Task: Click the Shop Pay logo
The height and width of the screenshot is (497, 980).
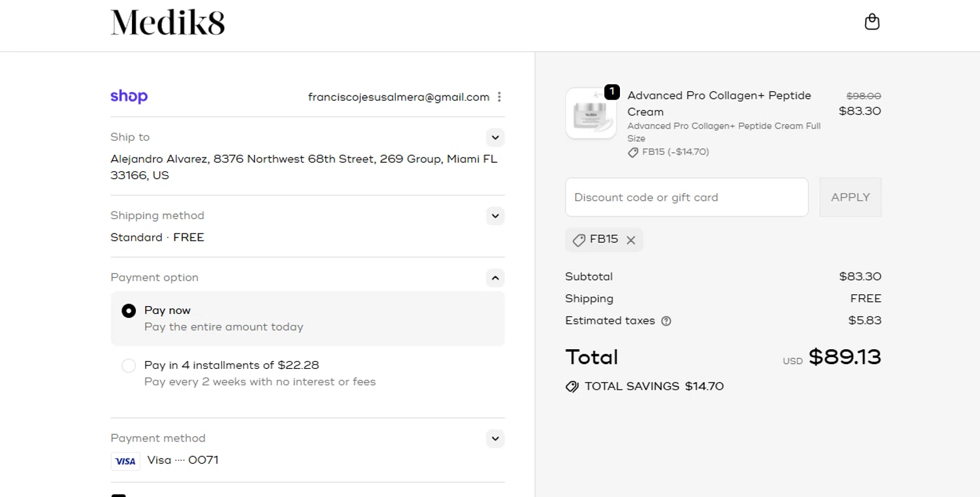Action: pos(129,96)
